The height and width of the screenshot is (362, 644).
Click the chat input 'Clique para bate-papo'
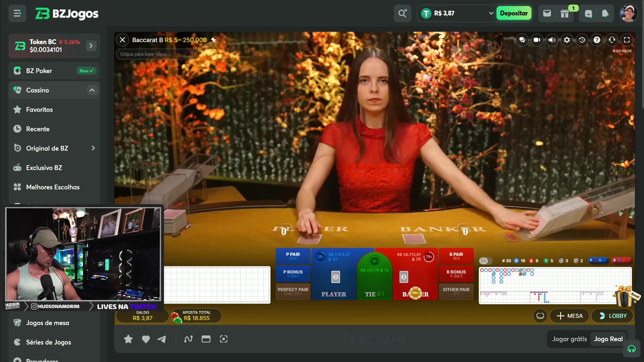click(x=157, y=54)
